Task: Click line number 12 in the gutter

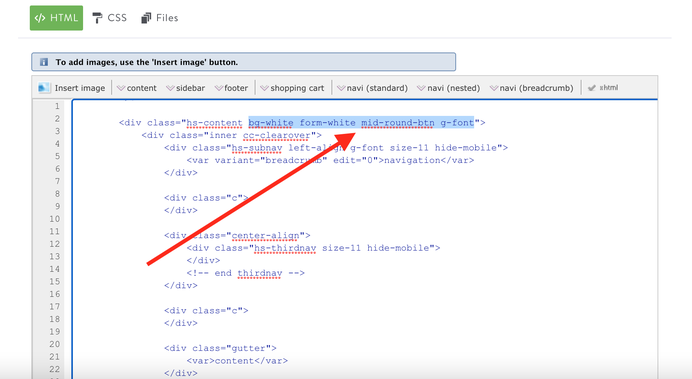Action: coord(54,244)
